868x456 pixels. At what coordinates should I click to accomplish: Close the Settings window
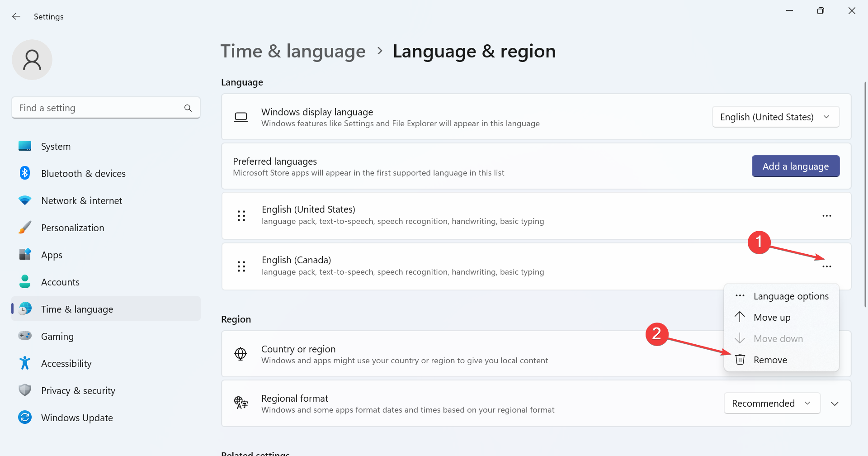[852, 11]
